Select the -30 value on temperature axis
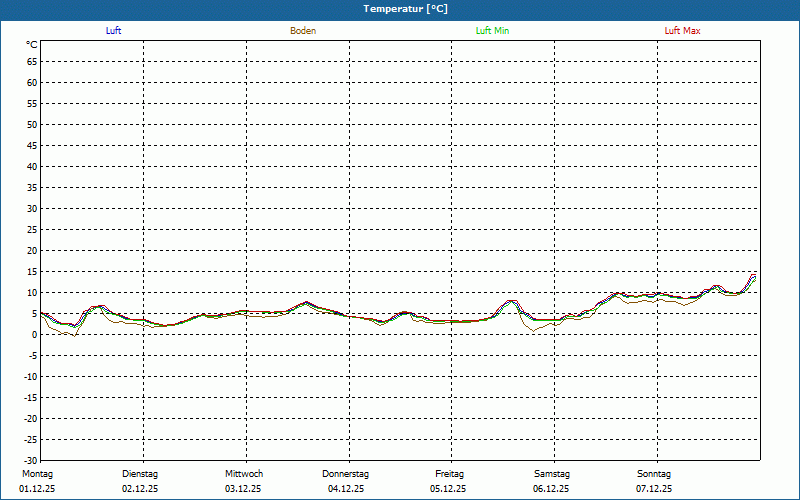 (x=31, y=460)
